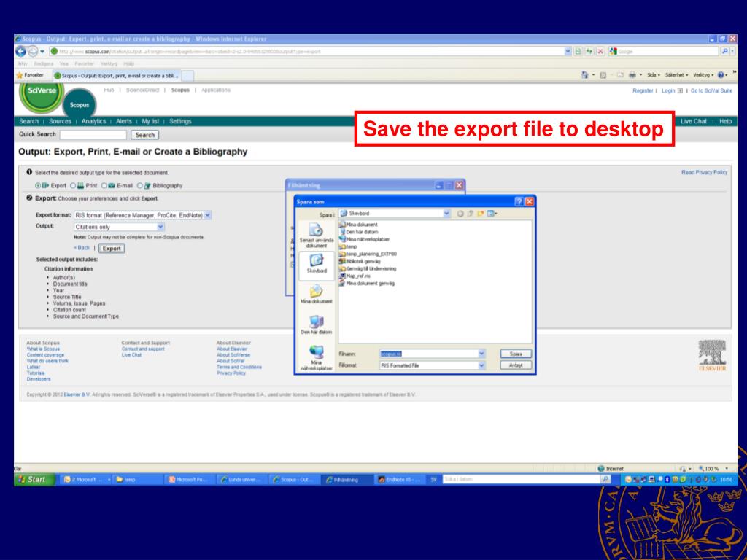This screenshot has height=560, width=747.
Task: Click the Register link
Action: [643, 91]
